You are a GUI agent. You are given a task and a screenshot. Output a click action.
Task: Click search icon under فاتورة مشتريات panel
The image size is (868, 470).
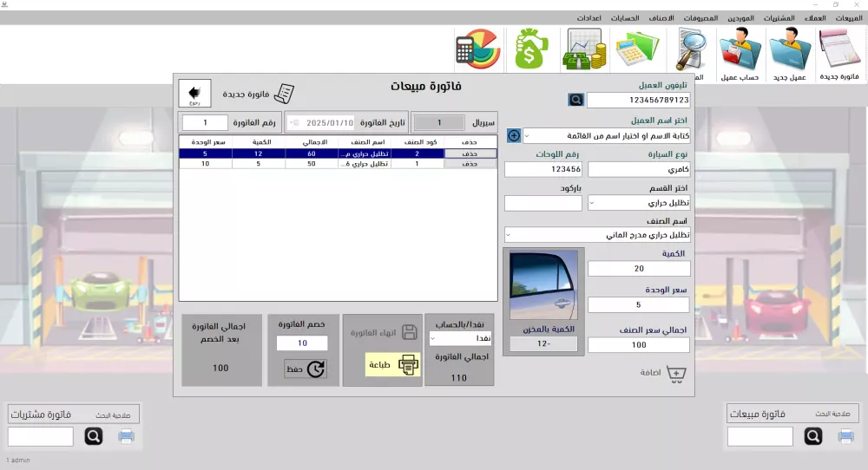94,436
